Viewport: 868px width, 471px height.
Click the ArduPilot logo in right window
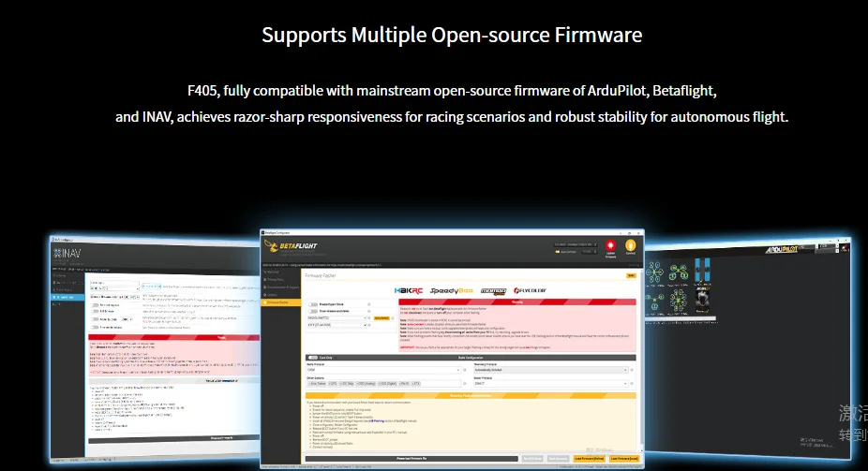click(782, 249)
